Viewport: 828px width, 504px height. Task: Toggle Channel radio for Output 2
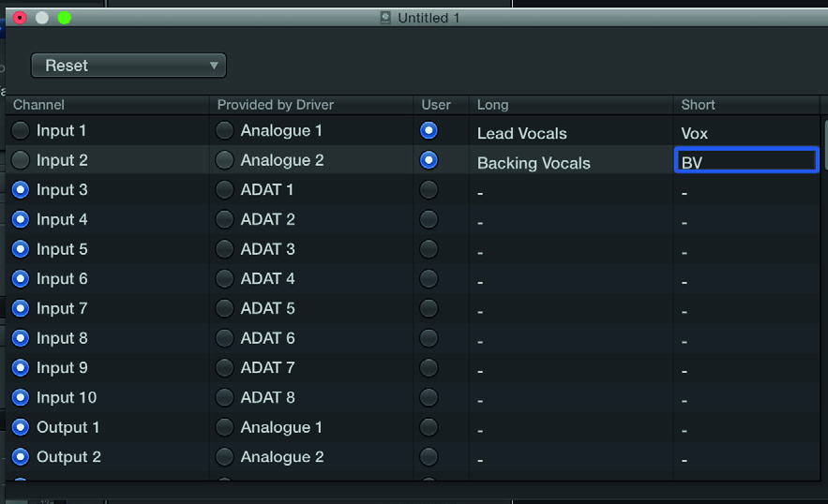(x=21, y=456)
